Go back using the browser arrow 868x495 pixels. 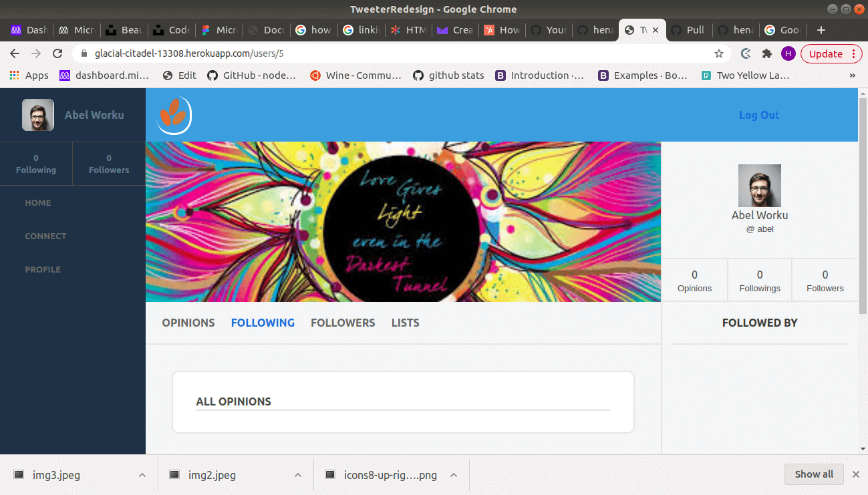point(15,53)
